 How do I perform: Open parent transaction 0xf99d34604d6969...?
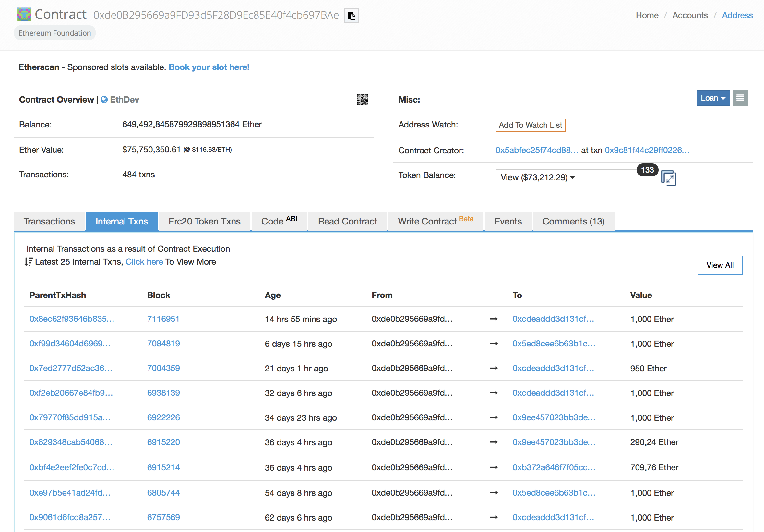(x=69, y=344)
